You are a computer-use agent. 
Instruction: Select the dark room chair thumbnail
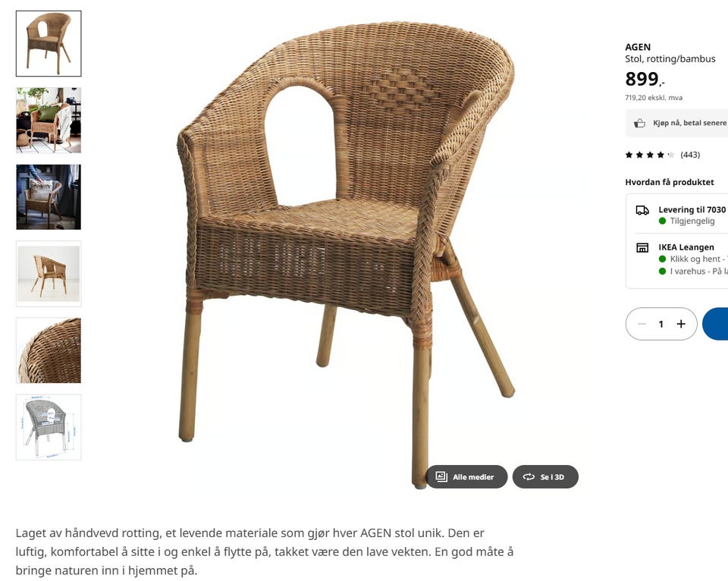(x=49, y=197)
